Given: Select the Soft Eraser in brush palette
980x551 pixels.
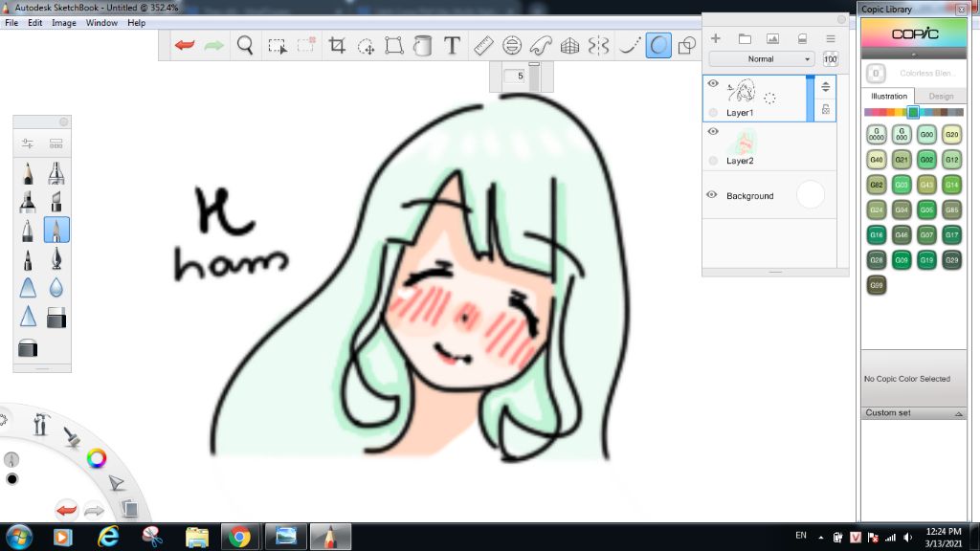Looking at the screenshot, I should pos(28,347).
